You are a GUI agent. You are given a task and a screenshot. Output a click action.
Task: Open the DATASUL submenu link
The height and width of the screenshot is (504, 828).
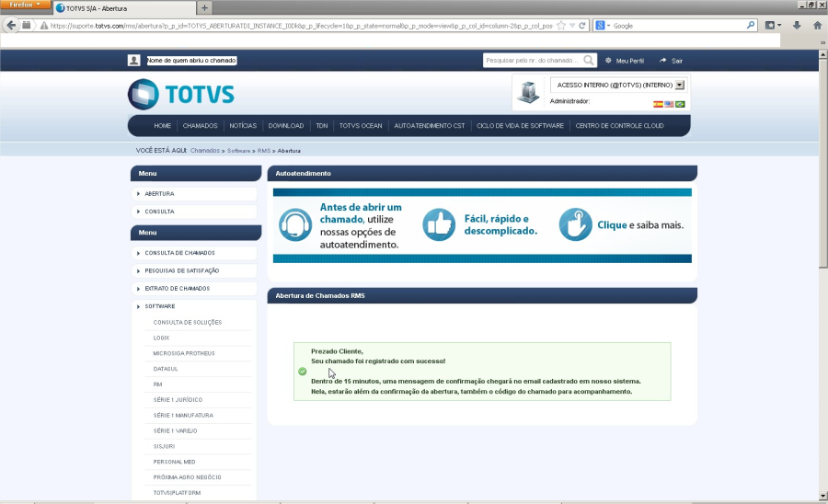tap(166, 369)
